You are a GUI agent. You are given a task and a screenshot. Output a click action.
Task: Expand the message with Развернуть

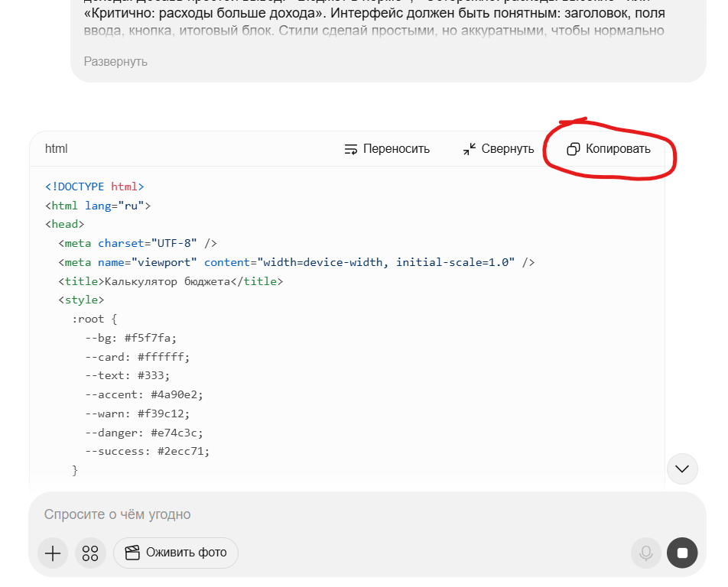115,62
